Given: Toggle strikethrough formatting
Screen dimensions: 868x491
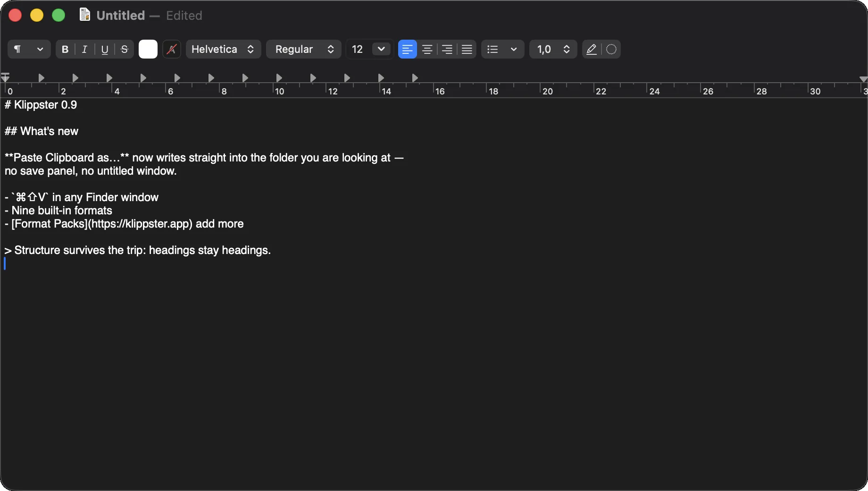Looking at the screenshot, I should [x=125, y=49].
